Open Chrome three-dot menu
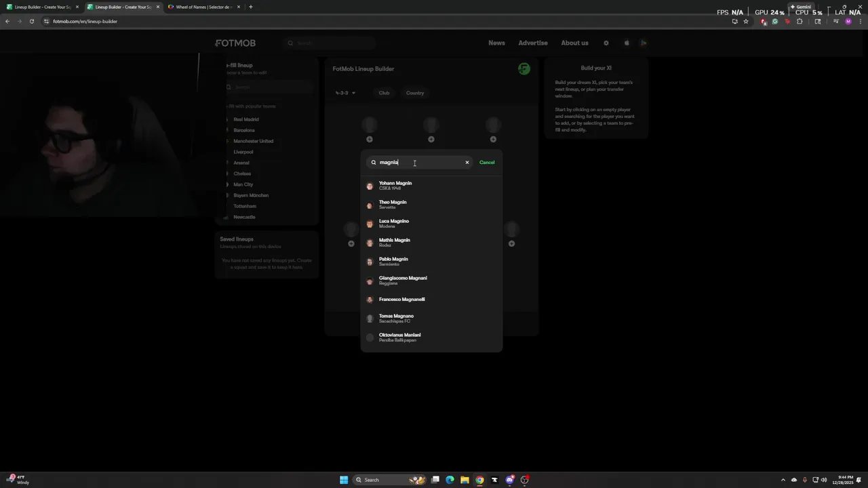The height and width of the screenshot is (488, 868). tap(860, 21)
